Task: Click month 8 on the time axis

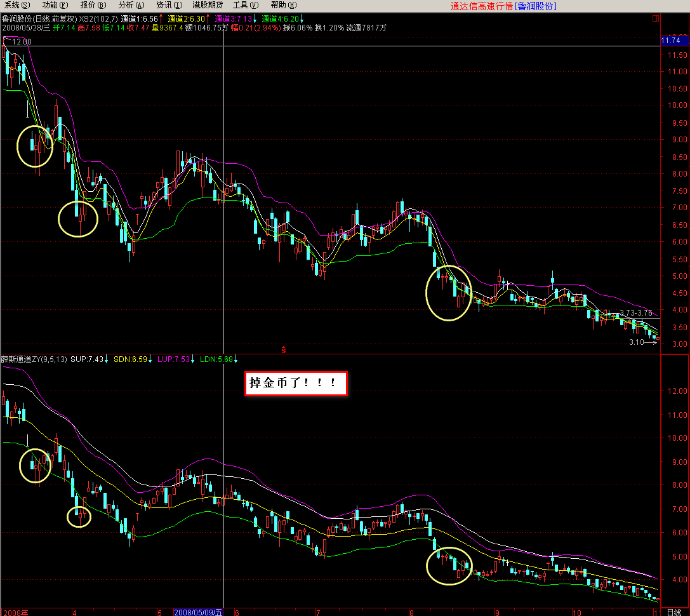Action: tap(411, 612)
